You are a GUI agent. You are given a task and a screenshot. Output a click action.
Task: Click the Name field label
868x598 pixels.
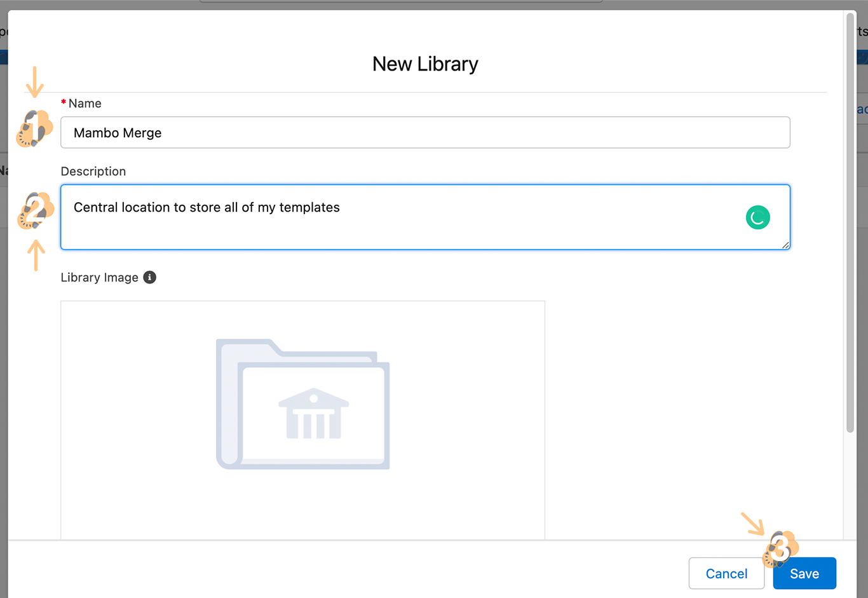coord(85,104)
